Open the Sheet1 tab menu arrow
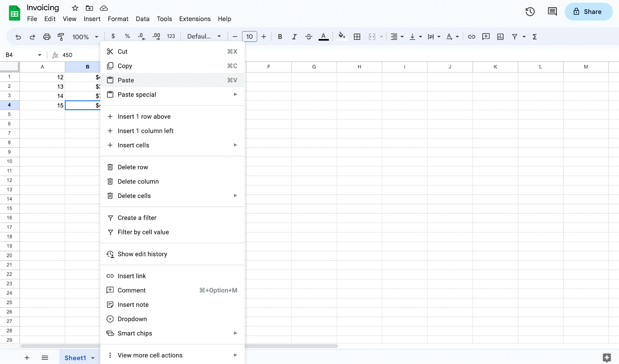The width and height of the screenshot is (619, 364). click(x=93, y=357)
